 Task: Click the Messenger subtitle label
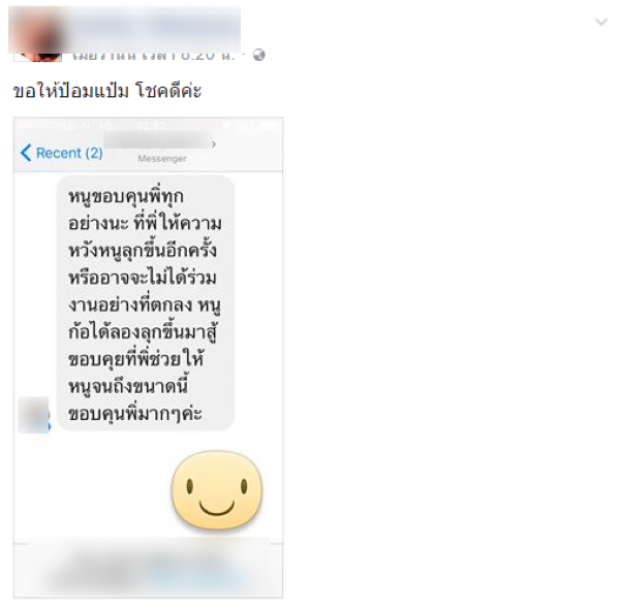pyautogui.click(x=162, y=159)
